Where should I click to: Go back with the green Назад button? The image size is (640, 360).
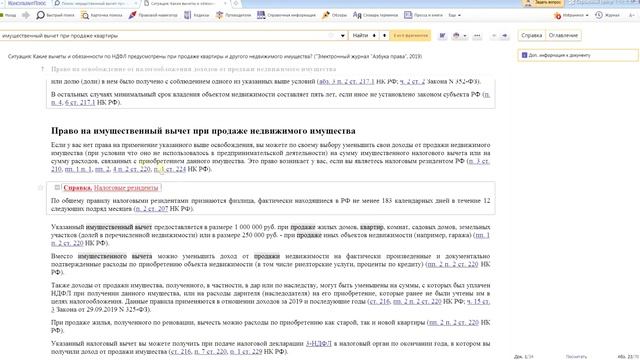pos(7,15)
